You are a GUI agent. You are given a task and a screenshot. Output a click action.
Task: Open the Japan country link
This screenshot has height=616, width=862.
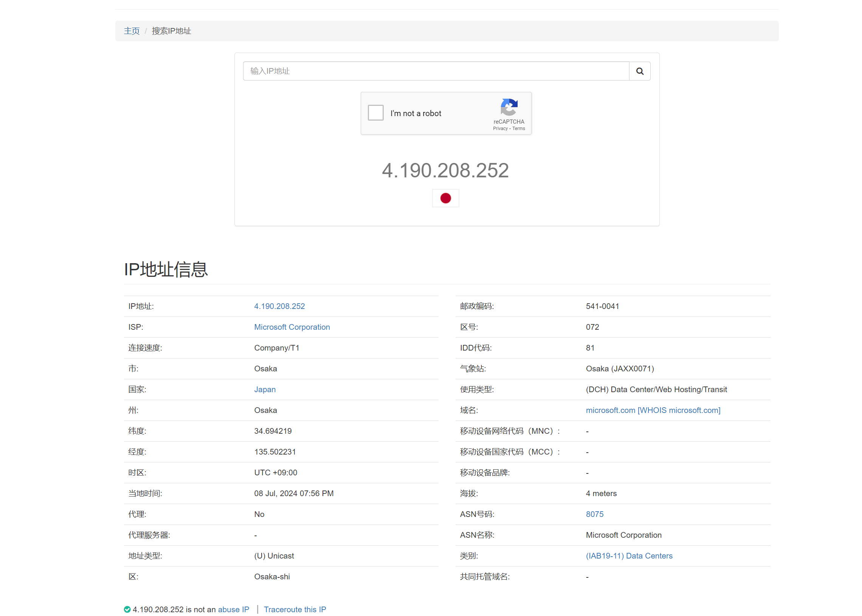click(265, 389)
